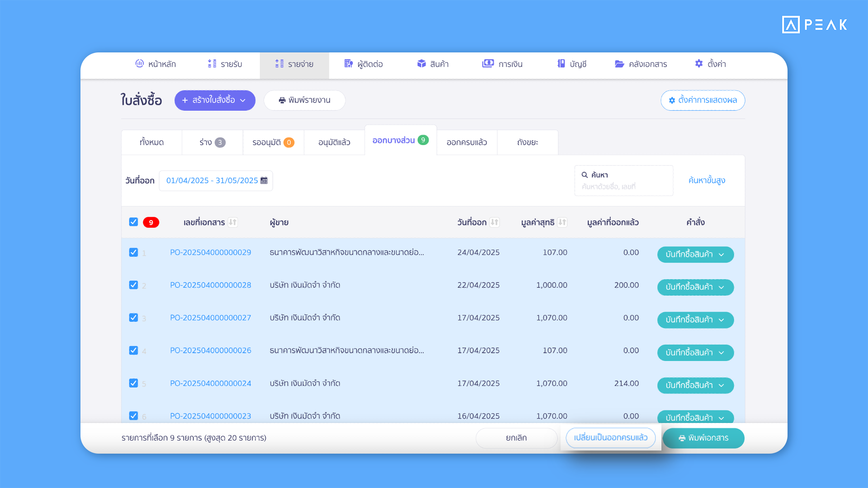Click the ยกเลิก (cancel) button

(516, 438)
